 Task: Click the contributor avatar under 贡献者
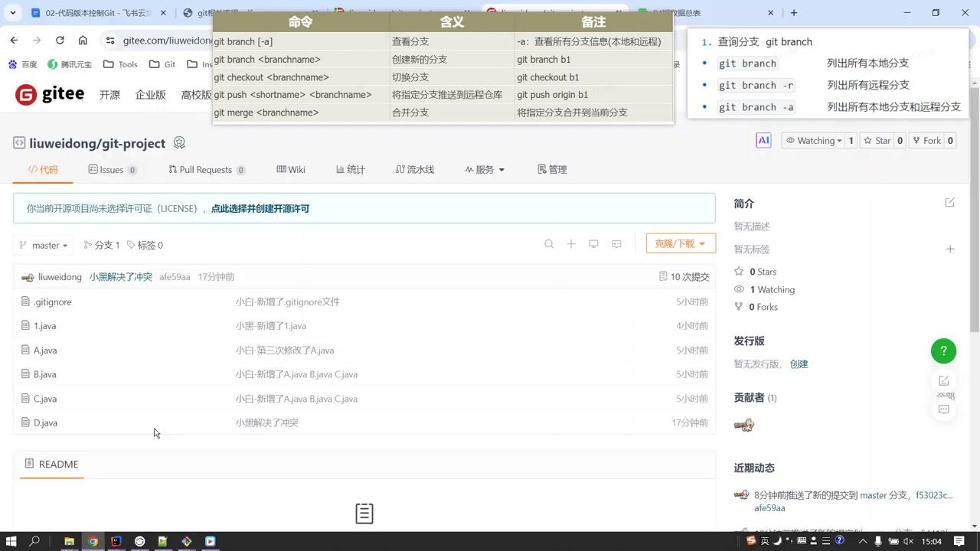click(x=744, y=425)
